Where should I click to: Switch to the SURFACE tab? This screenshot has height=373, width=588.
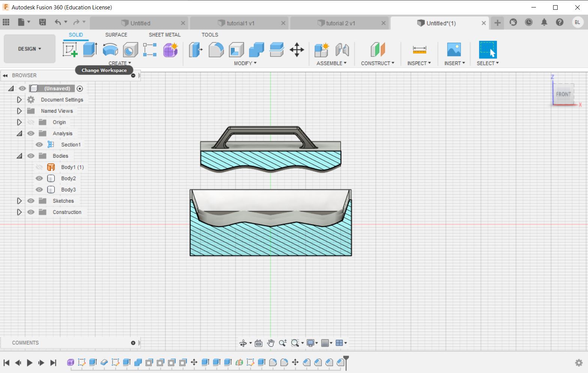(116, 34)
